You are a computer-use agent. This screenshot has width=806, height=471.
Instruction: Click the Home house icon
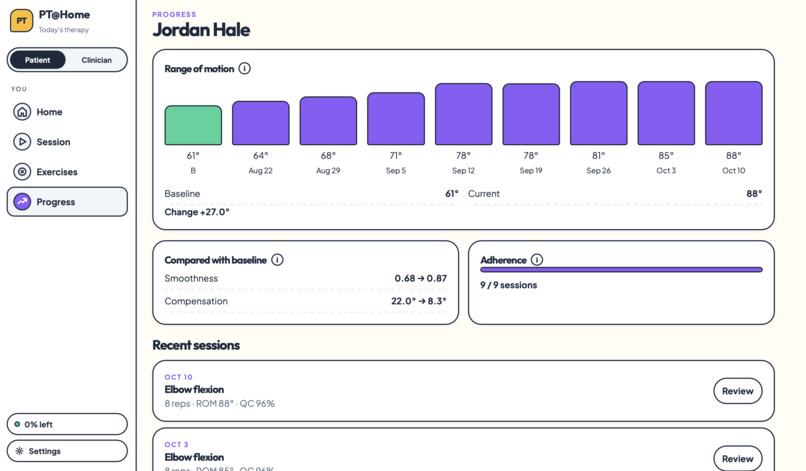click(x=22, y=112)
